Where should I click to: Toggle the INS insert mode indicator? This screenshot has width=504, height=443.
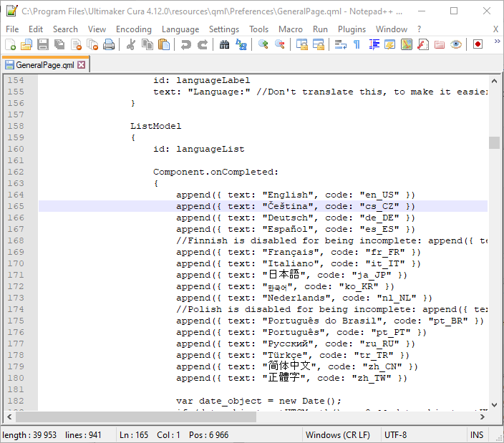point(477,435)
